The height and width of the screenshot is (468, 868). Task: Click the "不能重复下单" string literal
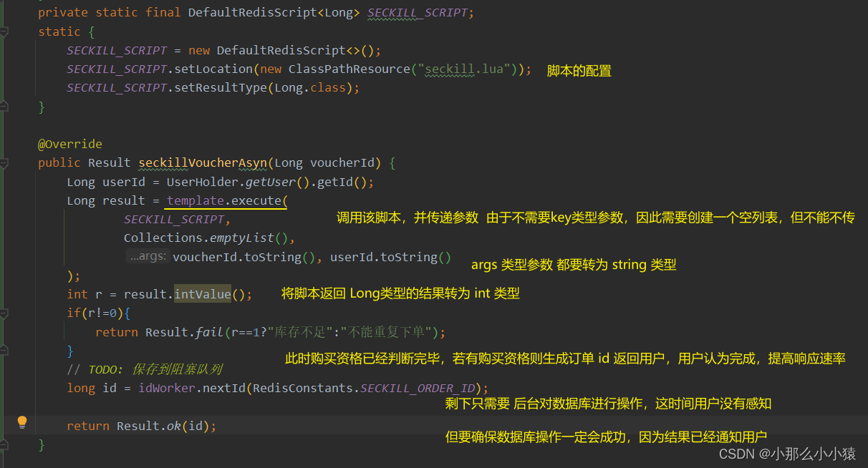tap(387, 332)
